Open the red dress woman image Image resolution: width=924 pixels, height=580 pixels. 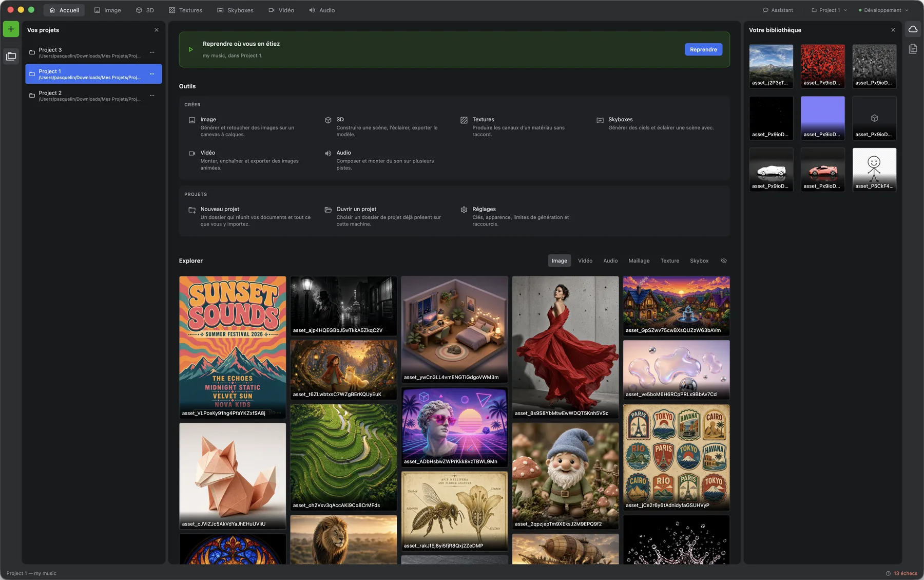(x=565, y=347)
